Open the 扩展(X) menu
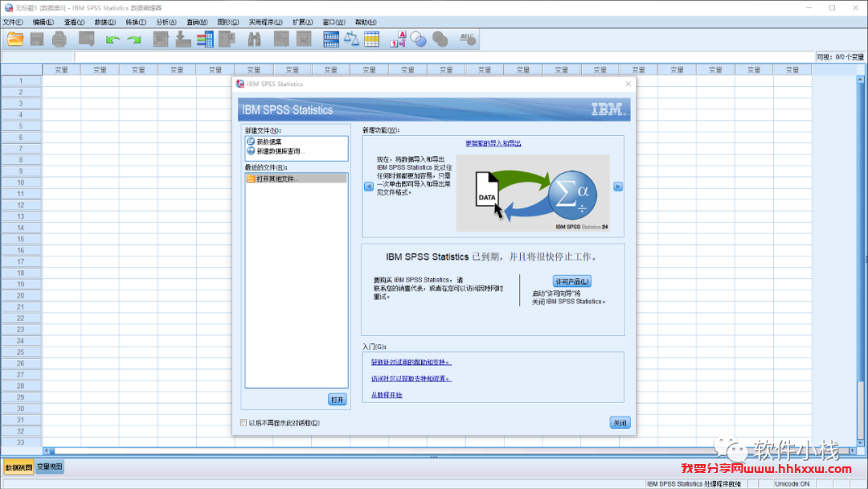The height and width of the screenshot is (489, 868). click(x=302, y=23)
